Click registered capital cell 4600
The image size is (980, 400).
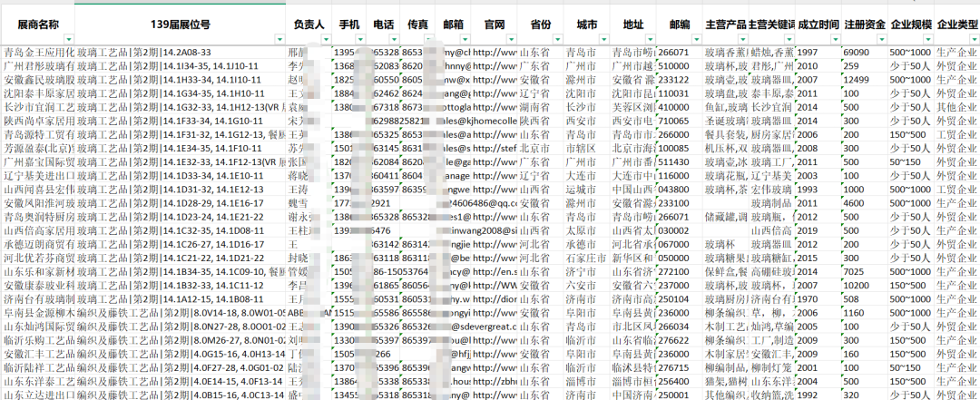(x=864, y=202)
